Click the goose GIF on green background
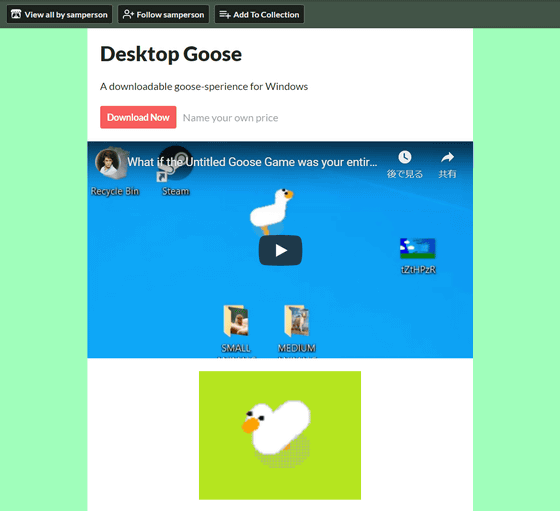The image size is (560, 511). pyautogui.click(x=280, y=435)
